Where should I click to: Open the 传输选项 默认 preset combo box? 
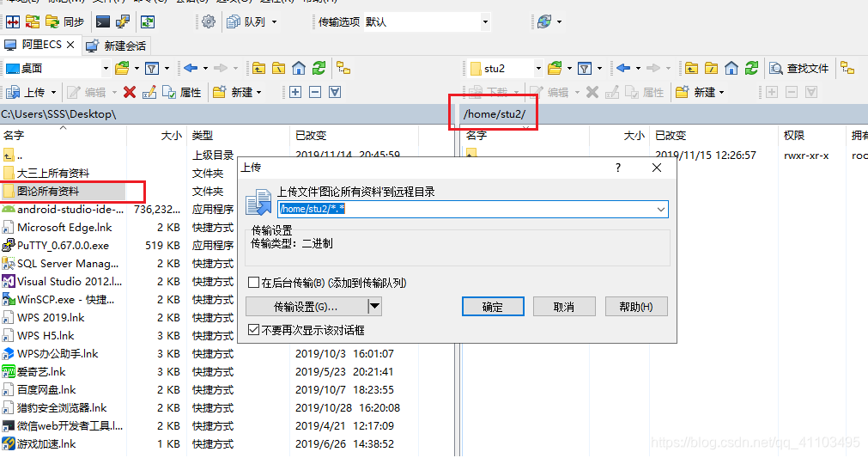(x=427, y=22)
